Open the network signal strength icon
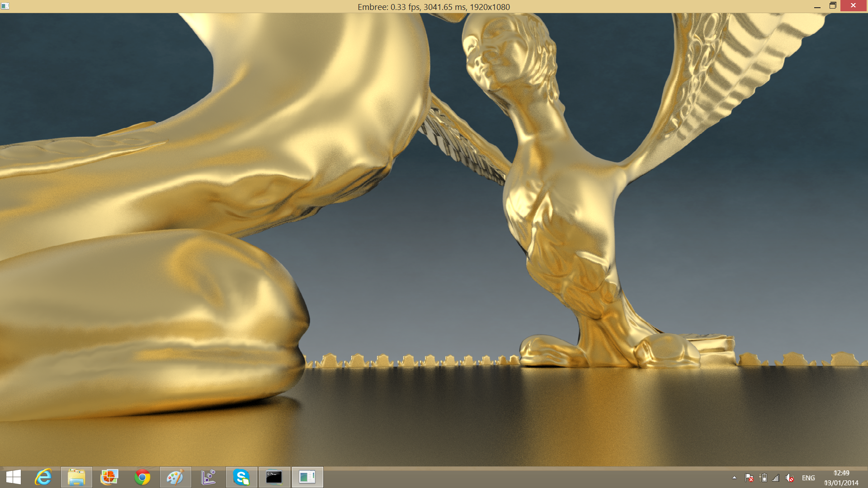This screenshot has height=488, width=868. tap(776, 478)
